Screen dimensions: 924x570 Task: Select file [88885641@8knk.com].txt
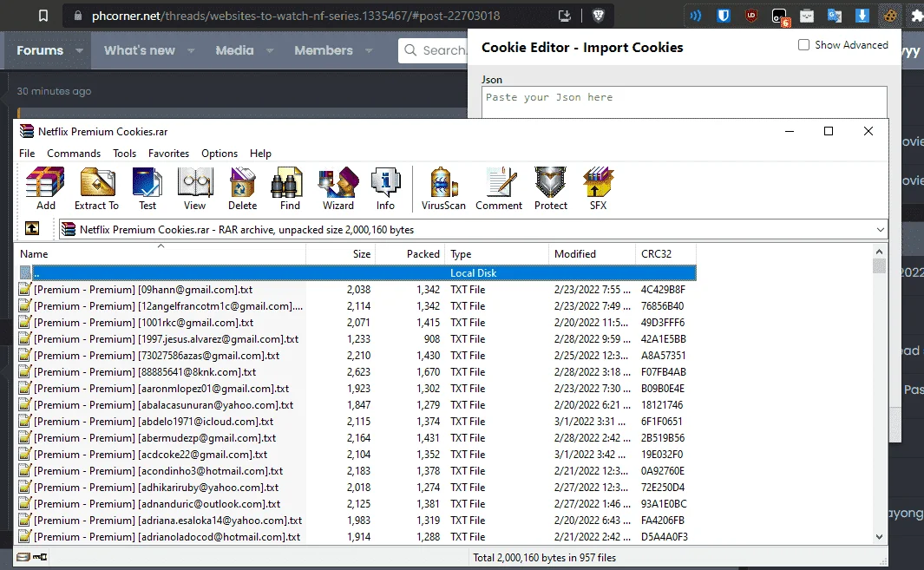coord(357,372)
